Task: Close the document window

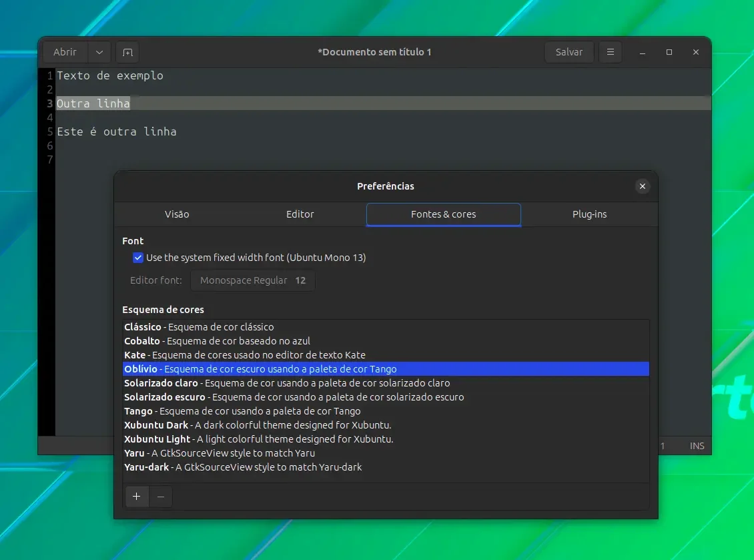Action: coord(696,52)
